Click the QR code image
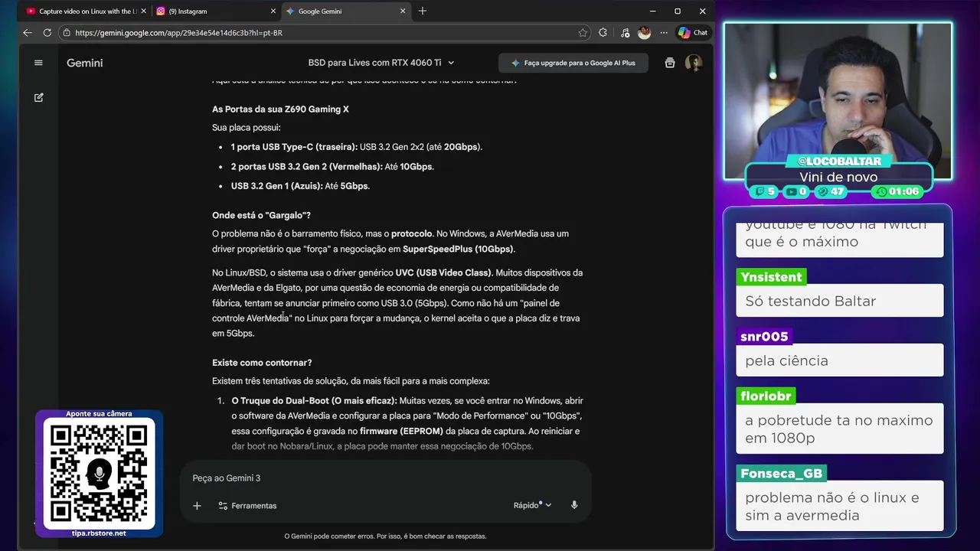The image size is (980, 551). click(99, 474)
